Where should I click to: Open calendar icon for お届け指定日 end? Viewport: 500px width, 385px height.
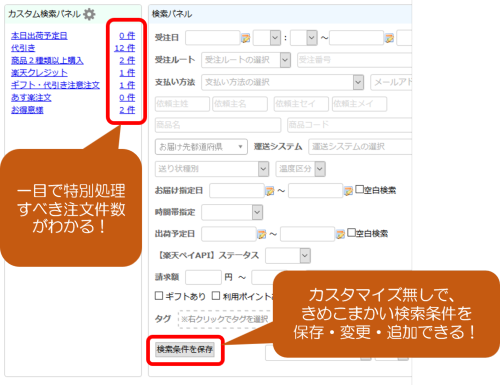[x=348, y=191]
